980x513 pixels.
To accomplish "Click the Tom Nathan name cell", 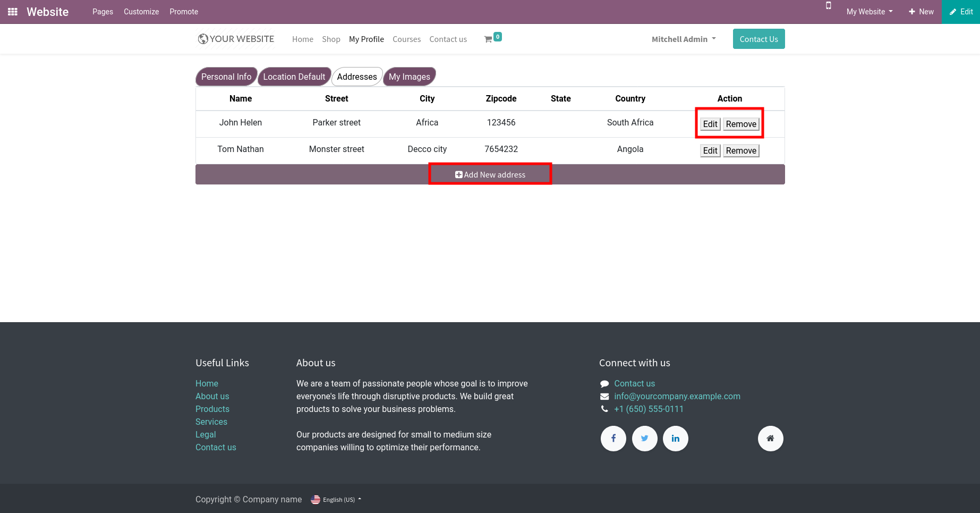I will click(x=241, y=149).
